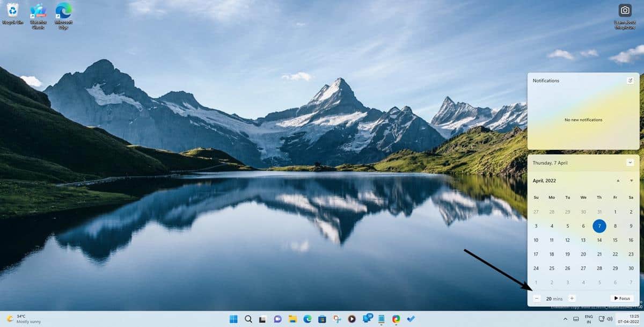
Task: Open the network and volume quick settings
Action: click(605, 319)
